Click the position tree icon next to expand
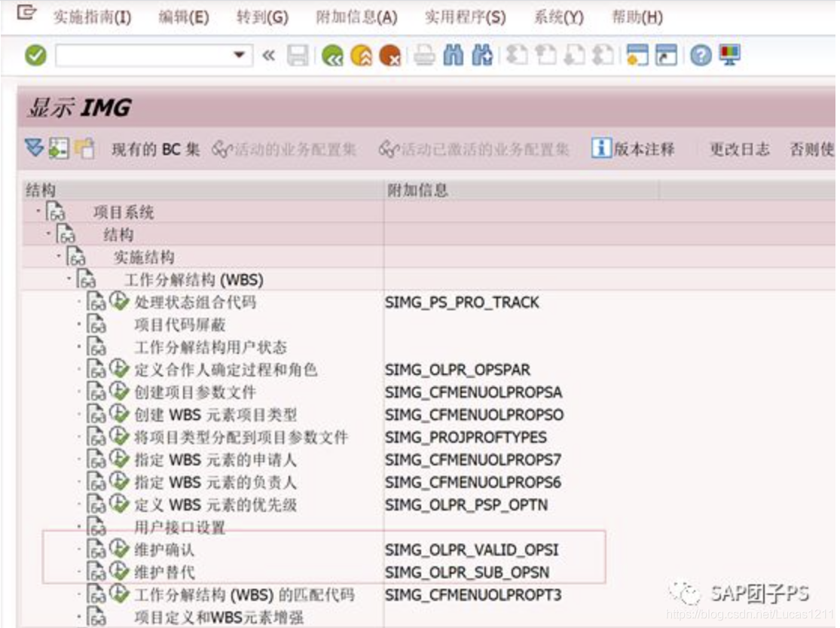This screenshot has width=840, height=628. tap(59, 148)
